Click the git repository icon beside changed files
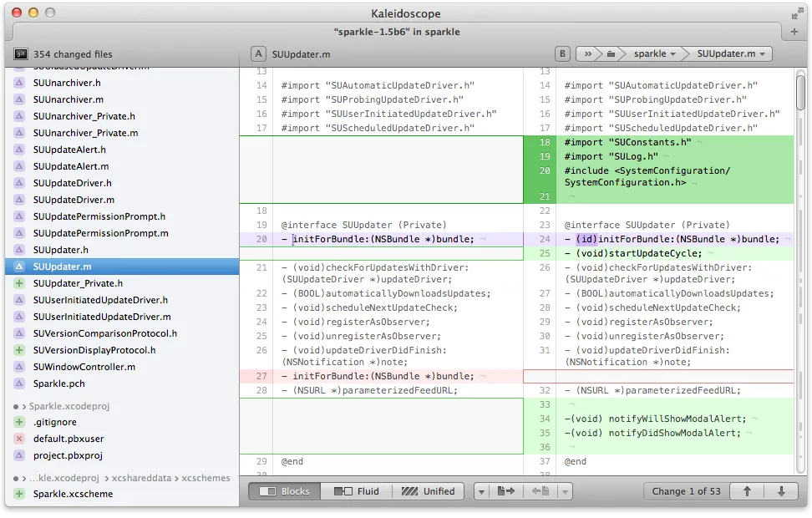 click(20, 53)
